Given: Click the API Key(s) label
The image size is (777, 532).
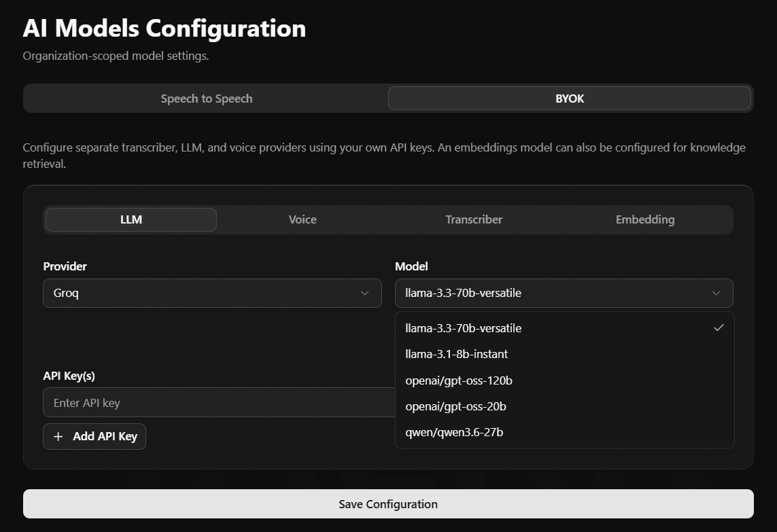Looking at the screenshot, I should coord(69,376).
